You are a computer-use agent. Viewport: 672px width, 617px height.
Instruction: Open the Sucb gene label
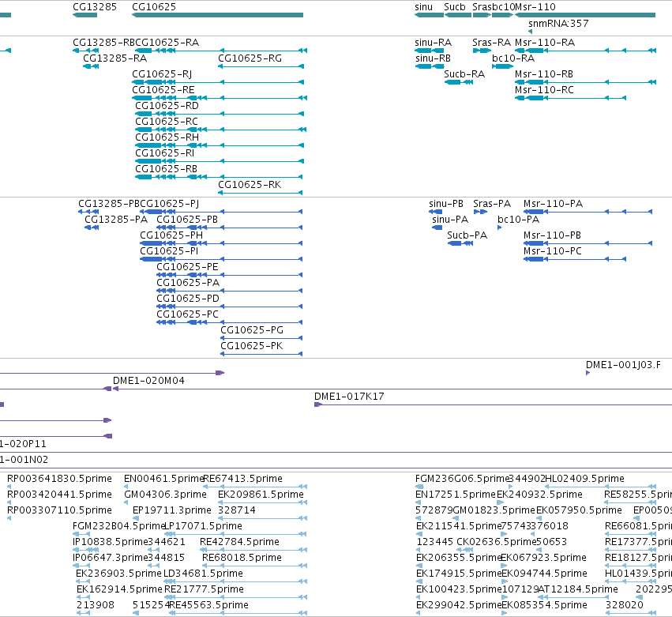(454, 7)
